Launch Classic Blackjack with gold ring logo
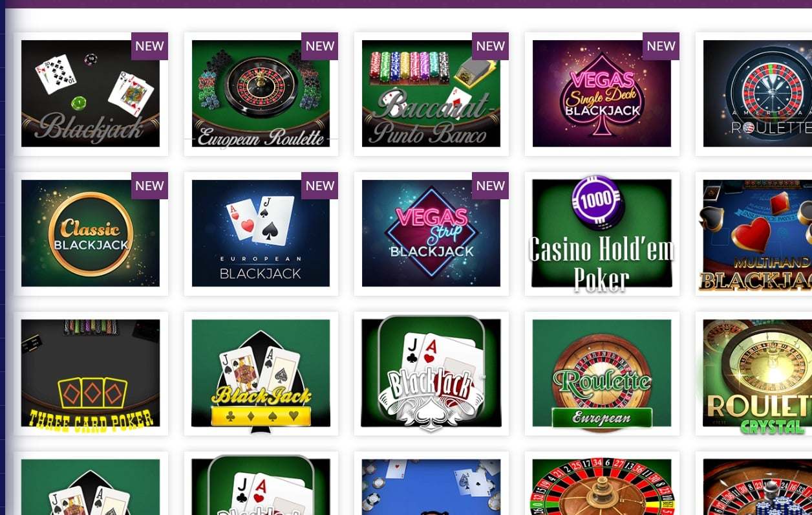812x515 pixels. click(91, 233)
